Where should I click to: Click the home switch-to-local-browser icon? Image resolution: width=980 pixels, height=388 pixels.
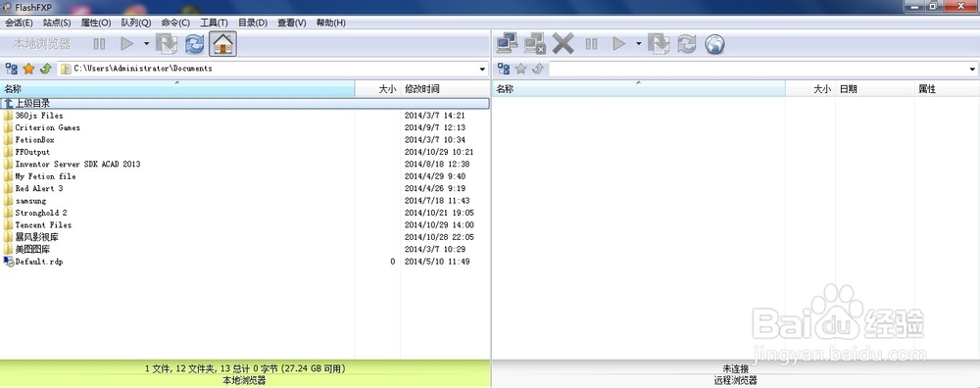pos(223,44)
